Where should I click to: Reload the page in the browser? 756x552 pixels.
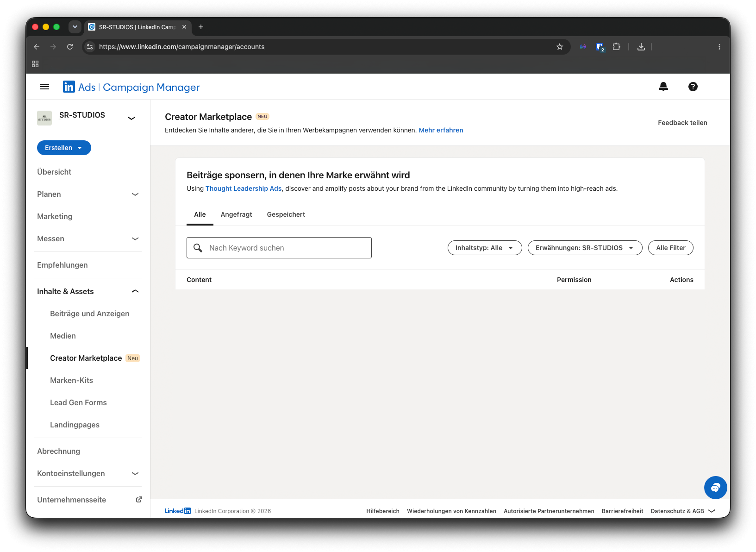(x=70, y=47)
